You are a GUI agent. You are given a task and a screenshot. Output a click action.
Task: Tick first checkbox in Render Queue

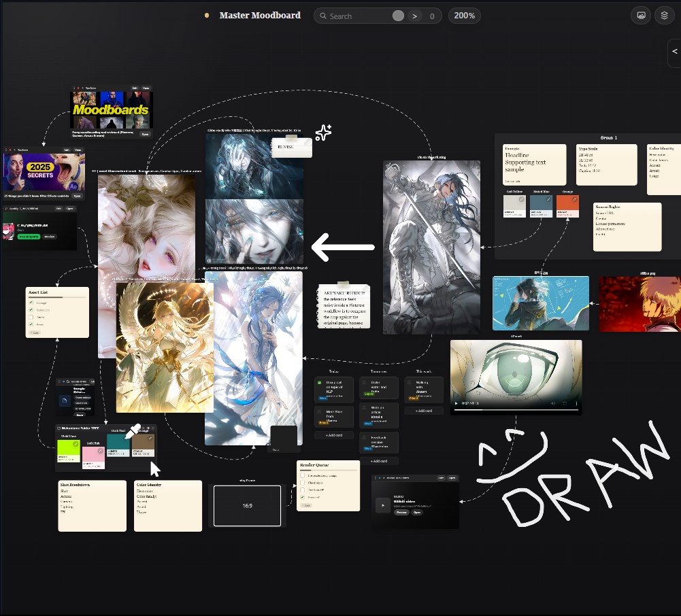coord(302,476)
